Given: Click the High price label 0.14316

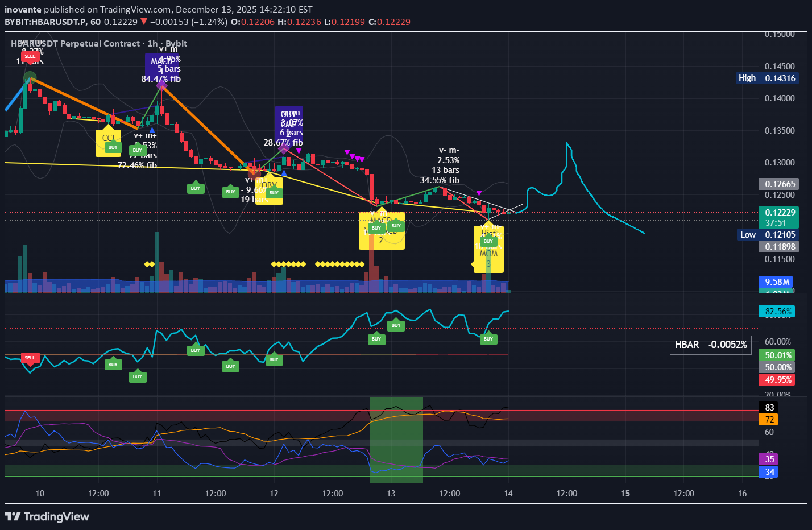Looking at the screenshot, I should click(x=767, y=78).
